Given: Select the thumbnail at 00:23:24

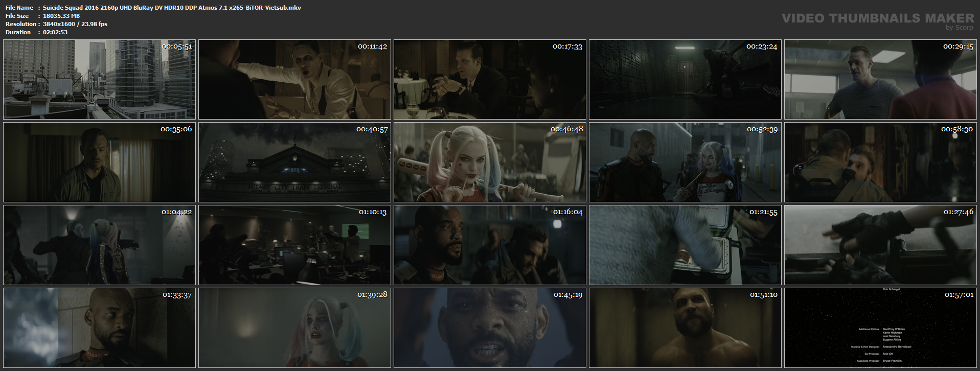Looking at the screenshot, I should [685, 79].
